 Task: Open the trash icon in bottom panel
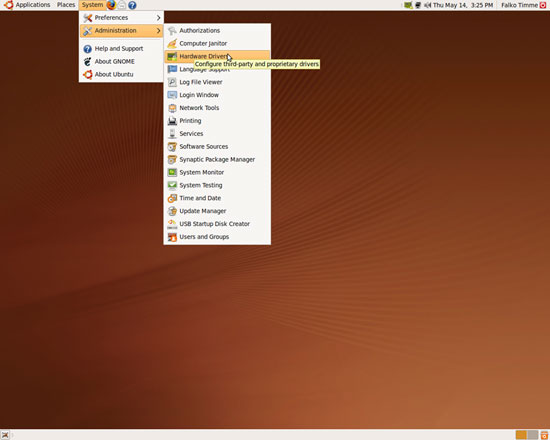[x=544, y=435]
